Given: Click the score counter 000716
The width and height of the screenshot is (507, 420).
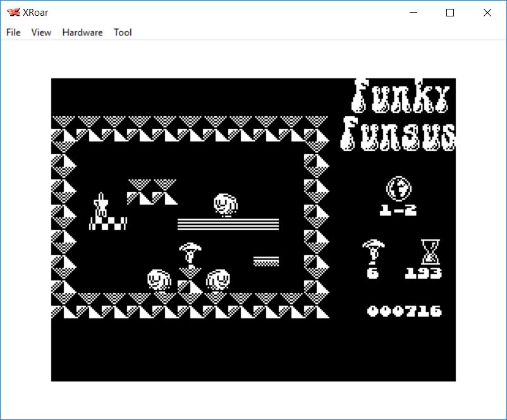Looking at the screenshot, I should [x=404, y=311].
